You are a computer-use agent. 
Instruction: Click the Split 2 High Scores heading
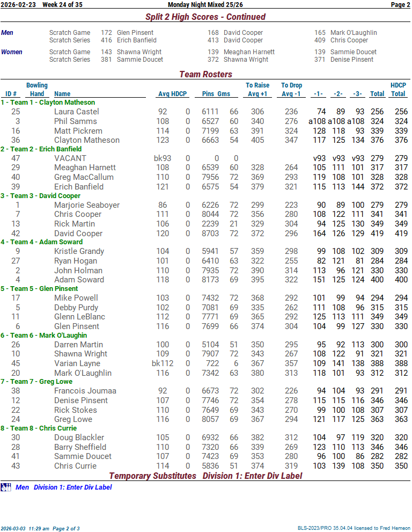coord(205,17)
